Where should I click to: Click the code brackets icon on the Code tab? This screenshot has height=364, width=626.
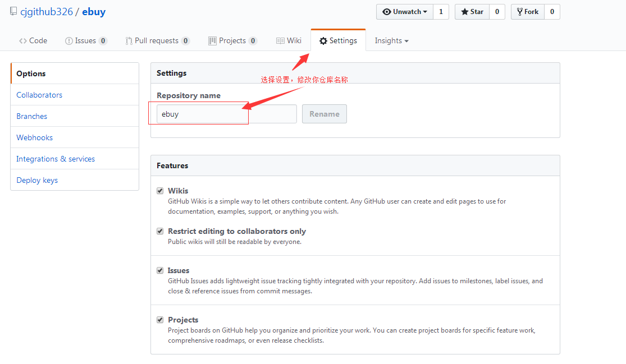tap(23, 41)
